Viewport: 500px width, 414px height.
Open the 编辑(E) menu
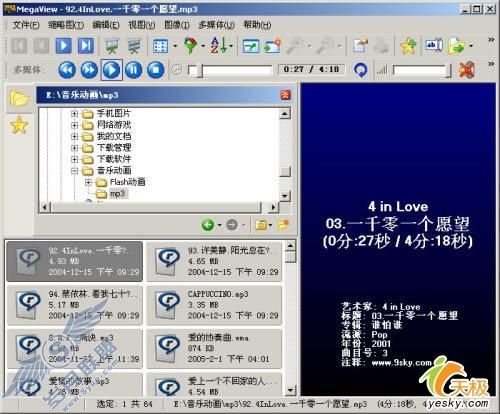tap(106, 25)
